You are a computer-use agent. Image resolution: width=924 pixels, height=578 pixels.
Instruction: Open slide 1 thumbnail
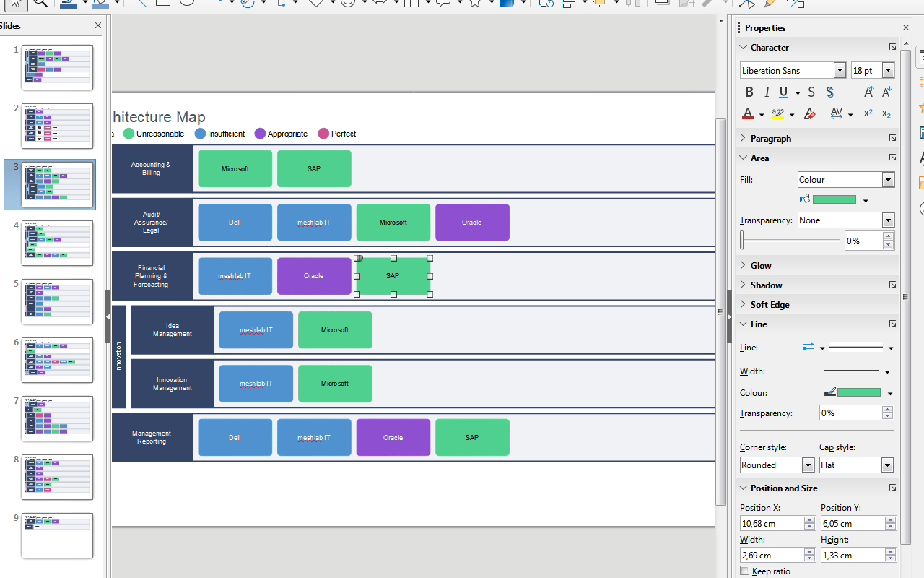(x=58, y=68)
